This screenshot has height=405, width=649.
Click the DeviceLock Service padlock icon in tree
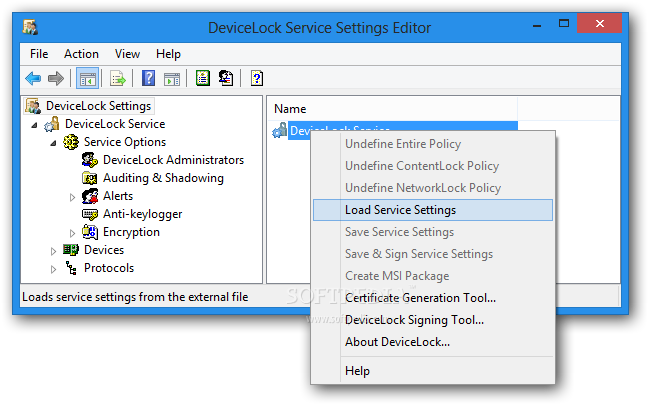pos(52,124)
